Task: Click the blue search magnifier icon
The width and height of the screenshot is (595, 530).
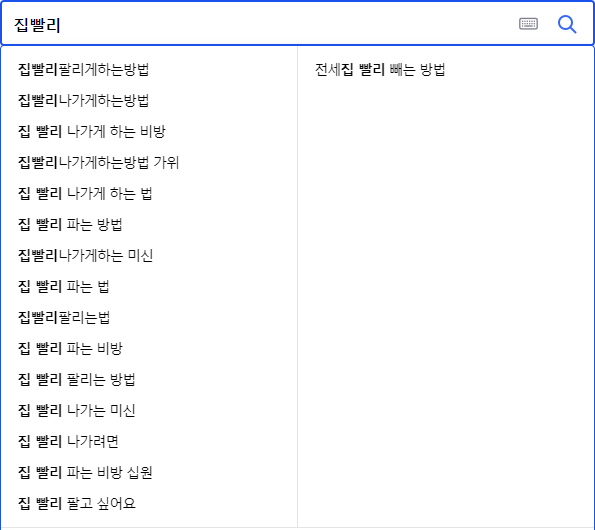Action: (567, 25)
